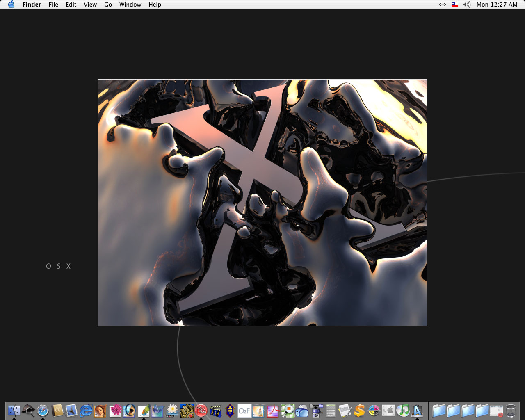Screen dimensions: 525x420
Task: Open the Edit menu
Action: click(x=71, y=5)
